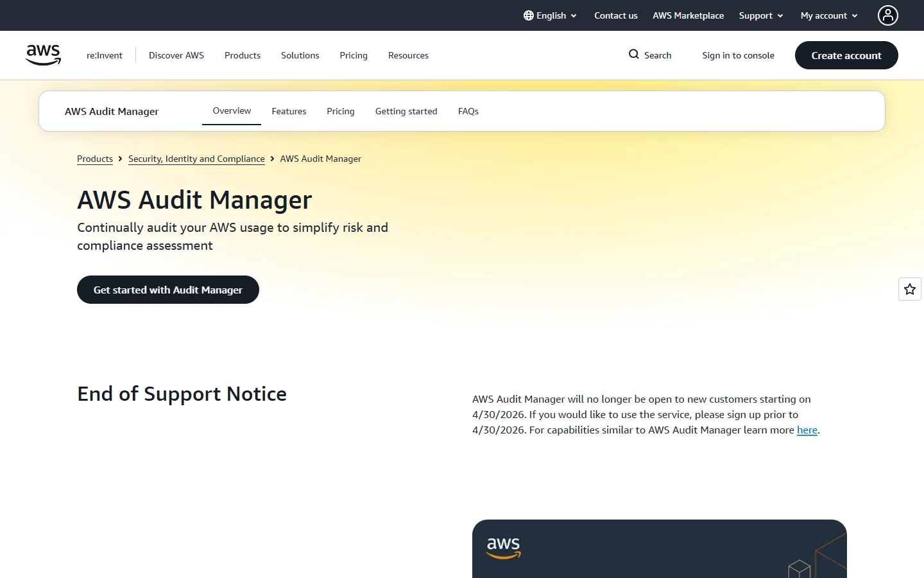Click the AWS logo in the header
The width and height of the screenshot is (924, 578).
pos(44,55)
